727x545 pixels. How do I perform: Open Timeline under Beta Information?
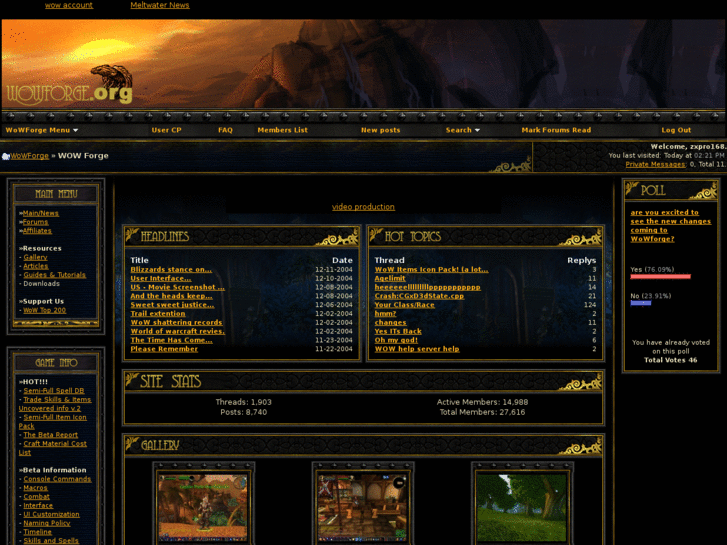coord(38,532)
